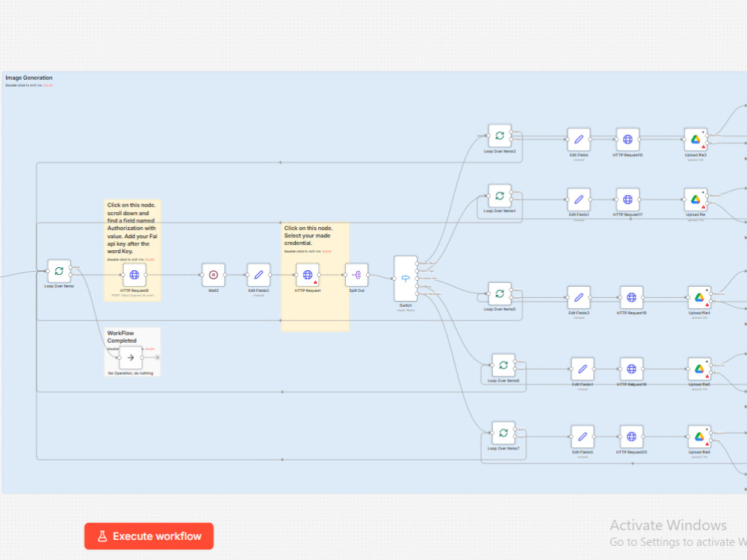Open the Edit Fields1 node

(x=579, y=199)
